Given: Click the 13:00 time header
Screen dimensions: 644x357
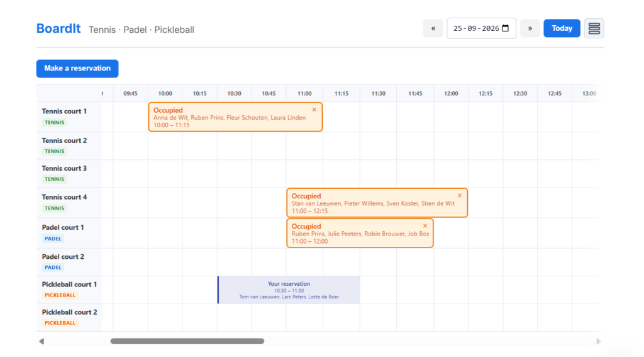Looking at the screenshot, I should coord(589,94).
